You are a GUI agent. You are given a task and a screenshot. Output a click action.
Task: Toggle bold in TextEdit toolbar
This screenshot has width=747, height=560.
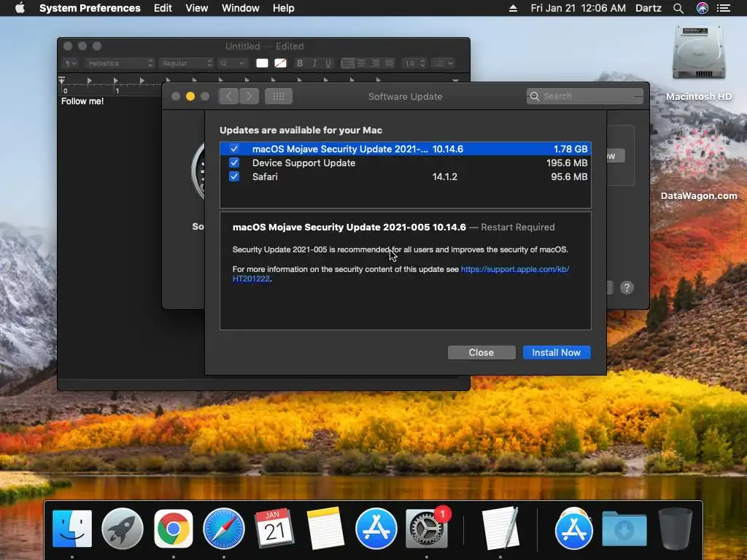point(300,63)
